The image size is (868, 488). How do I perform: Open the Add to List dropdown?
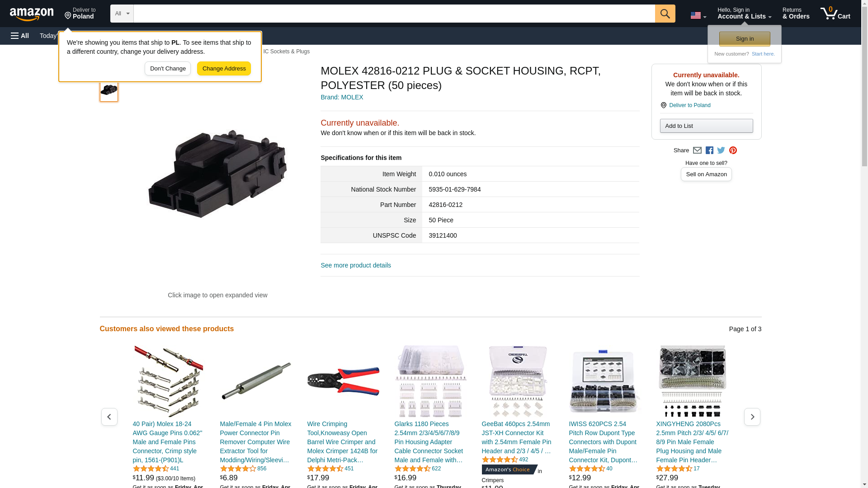[706, 126]
